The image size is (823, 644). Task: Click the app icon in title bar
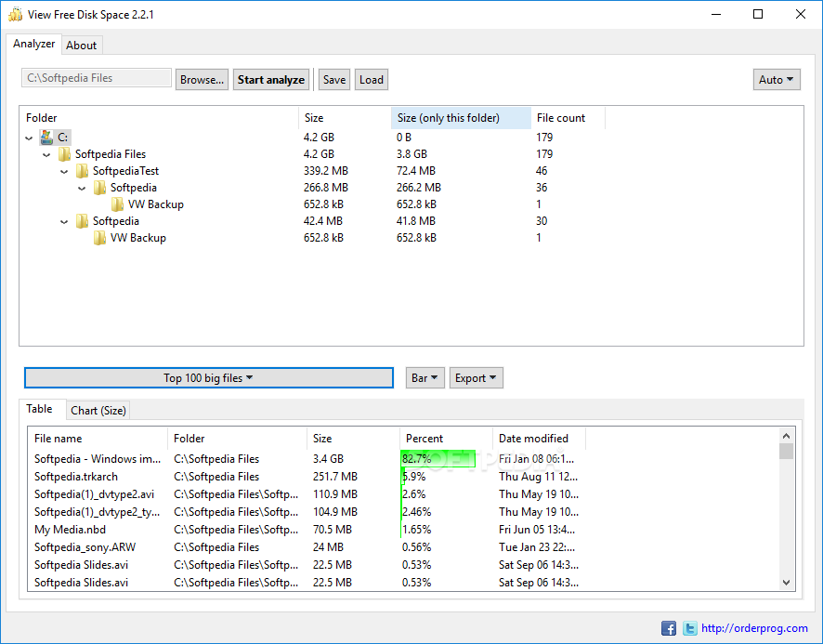[x=15, y=14]
